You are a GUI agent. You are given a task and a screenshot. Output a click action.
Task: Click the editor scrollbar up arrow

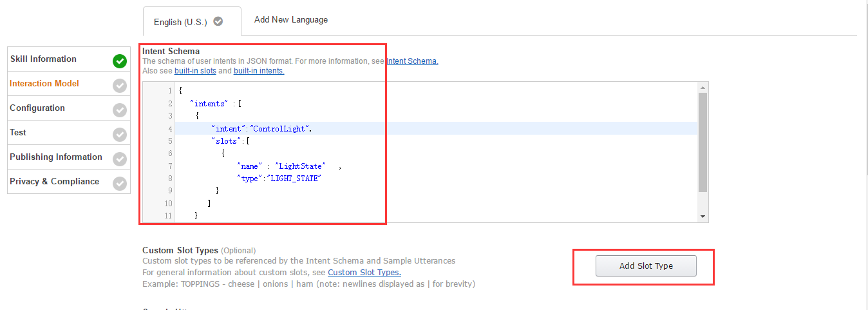(x=703, y=87)
